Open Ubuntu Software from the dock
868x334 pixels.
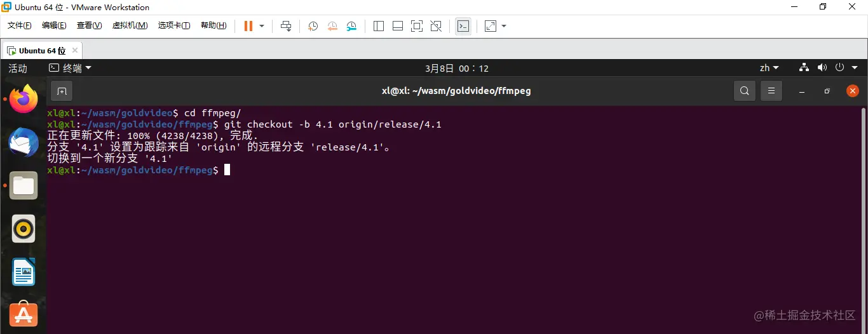[x=24, y=315]
